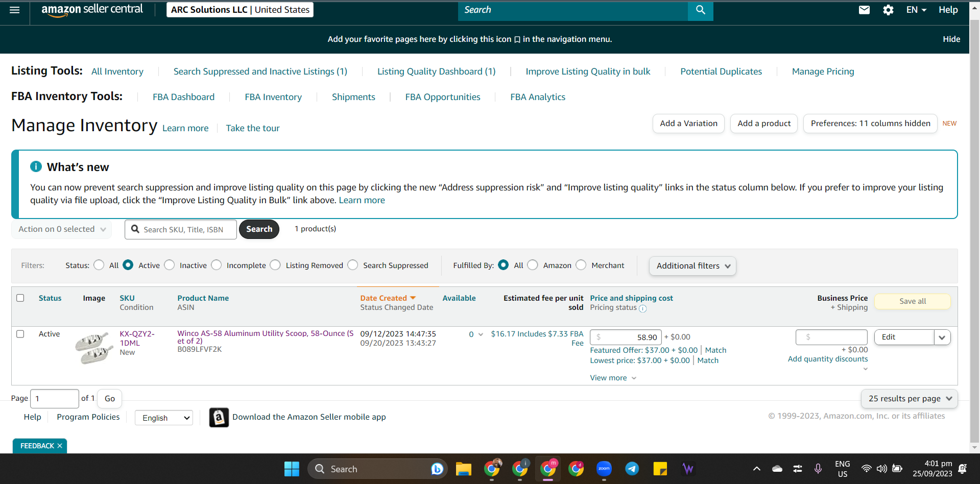Image resolution: width=980 pixels, height=484 pixels.
Task: Click the Amazon Seller app icon
Action: (219, 417)
